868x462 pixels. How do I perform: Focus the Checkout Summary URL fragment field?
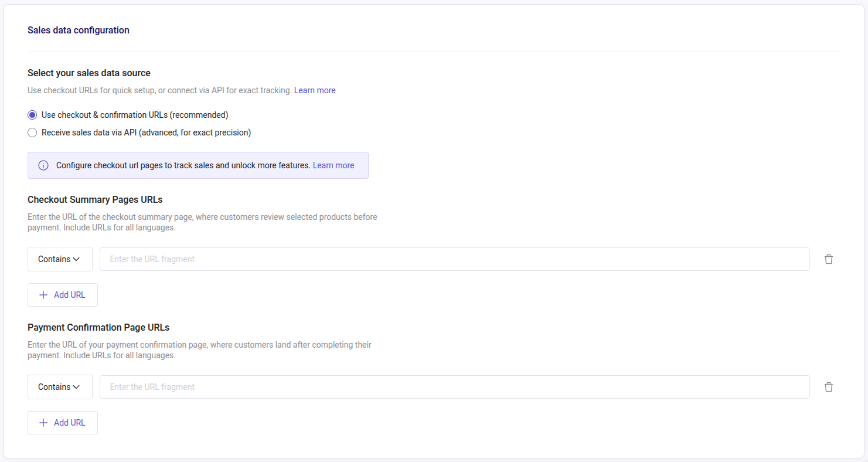454,259
